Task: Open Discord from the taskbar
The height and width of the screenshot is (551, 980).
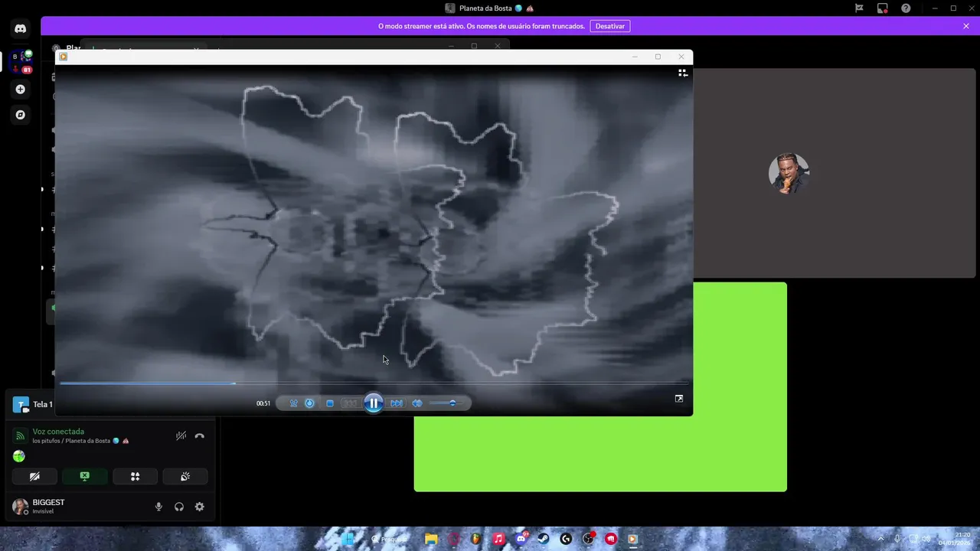Action: [521, 539]
